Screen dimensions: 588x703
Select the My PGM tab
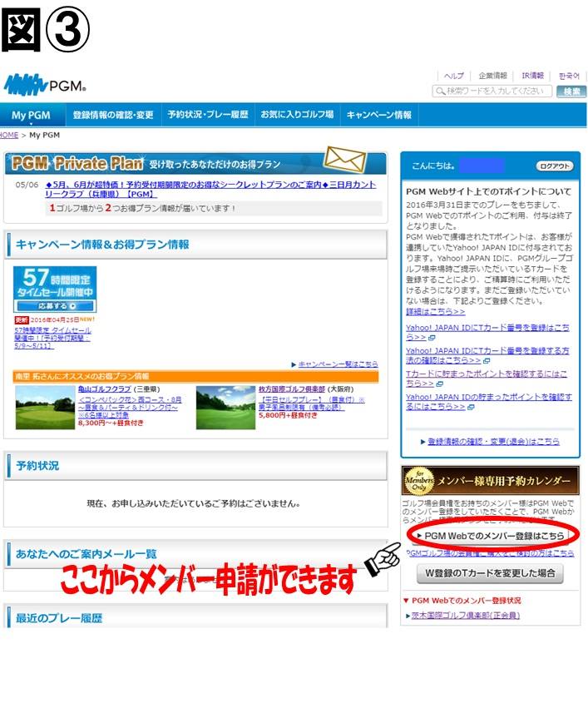(32, 115)
